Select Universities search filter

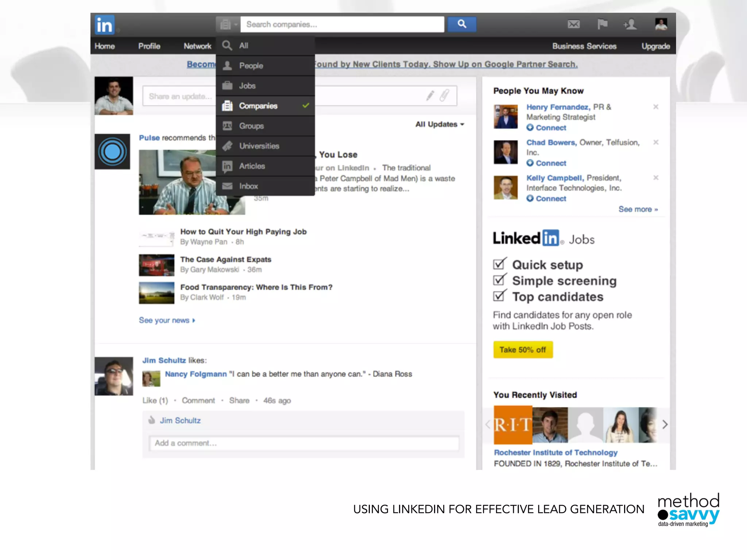coord(265,146)
